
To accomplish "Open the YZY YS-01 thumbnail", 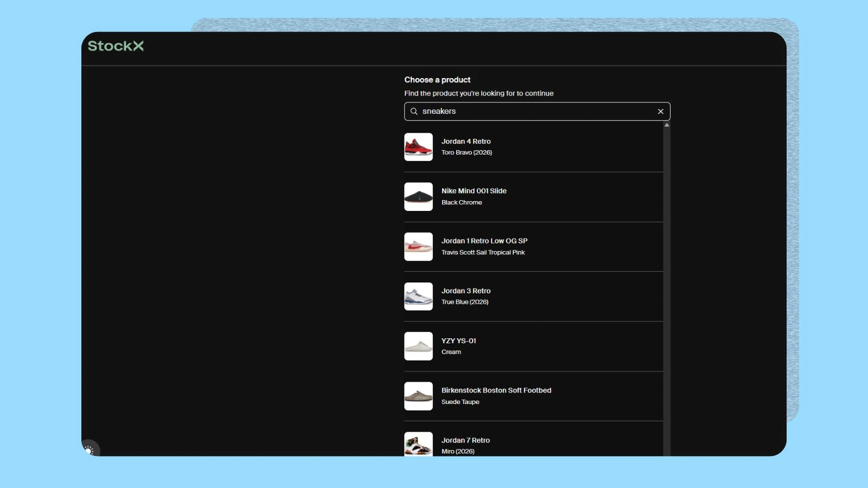I will pyautogui.click(x=418, y=346).
